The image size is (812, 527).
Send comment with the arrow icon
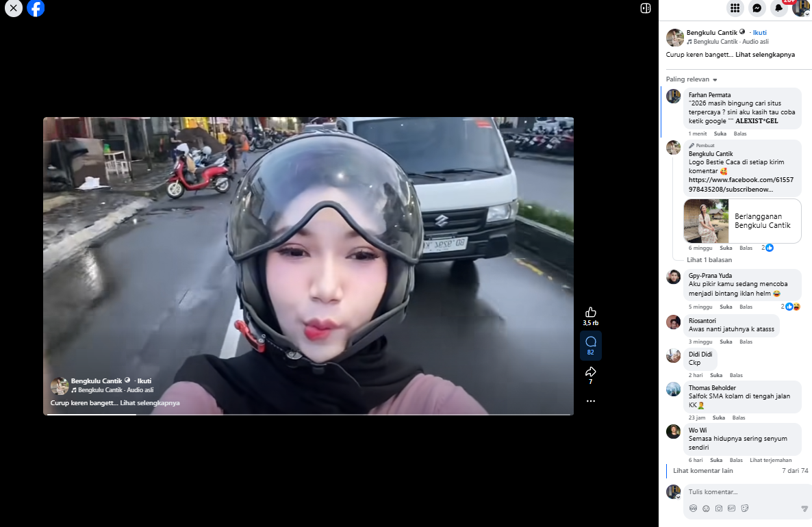[x=804, y=509]
